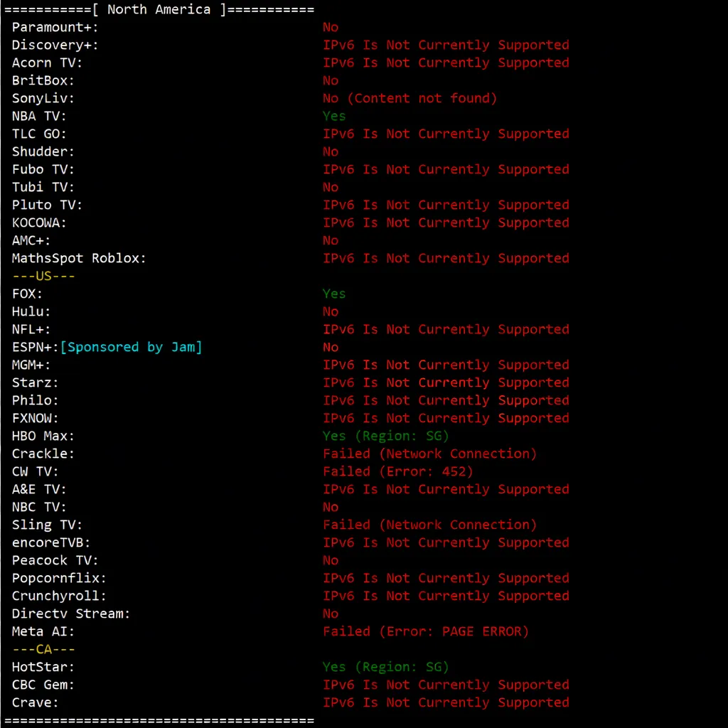Click the No result for ESPN+

(x=330, y=347)
